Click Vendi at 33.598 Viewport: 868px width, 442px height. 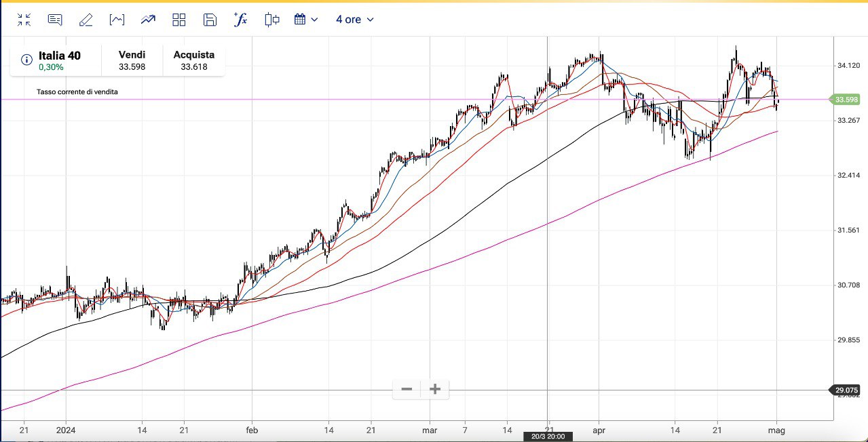coord(132,60)
